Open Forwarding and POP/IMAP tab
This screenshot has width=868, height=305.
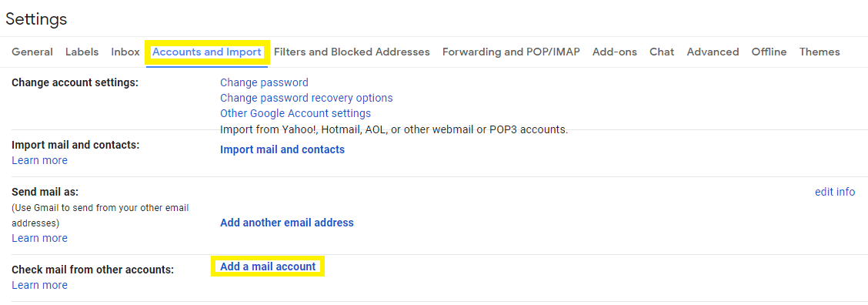(x=511, y=52)
